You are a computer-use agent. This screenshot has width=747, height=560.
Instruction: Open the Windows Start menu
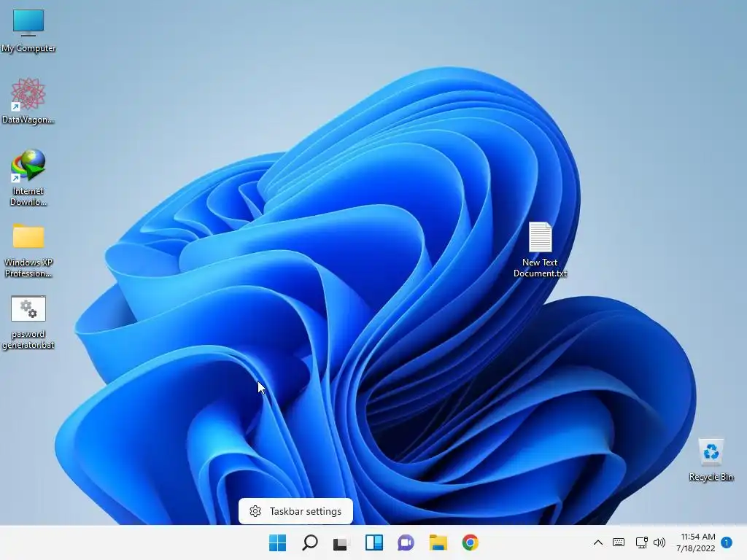point(277,542)
